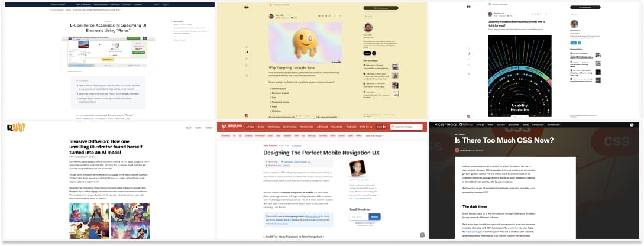Open the Articles menu on Smashing Magazine
Image resolution: width=644 pixels, height=246 pixels.
(x=250, y=127)
